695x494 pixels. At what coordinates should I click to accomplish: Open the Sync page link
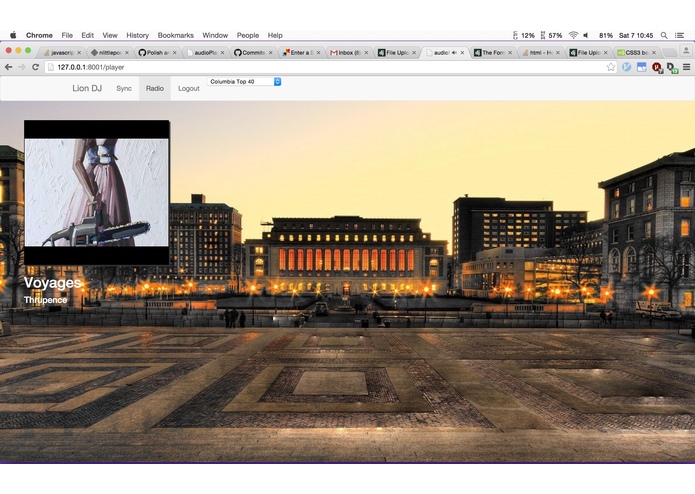[x=124, y=88]
